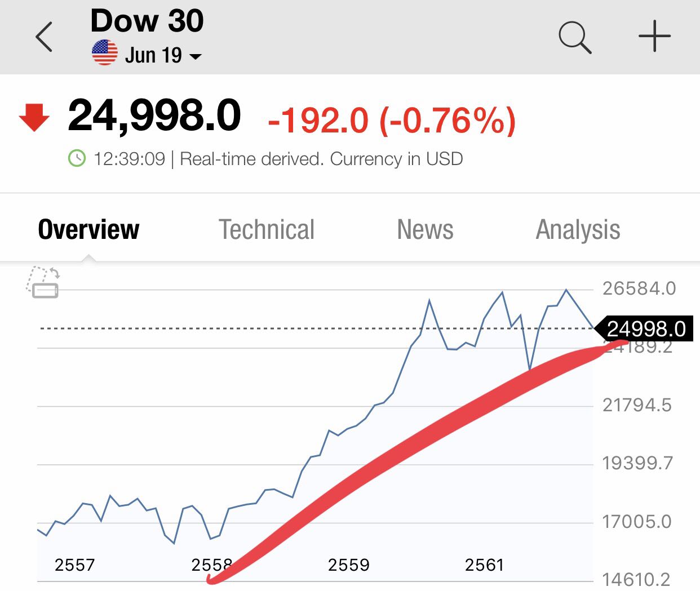Expand the Jun 19 contract dropdown arrow
Viewport: 700px width, 591px height.
195,56
